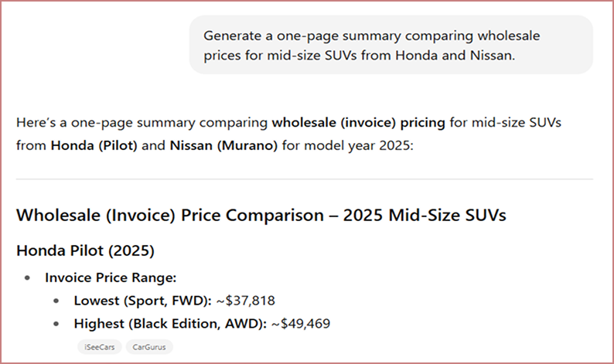The width and height of the screenshot is (614, 364).
Task: Click the Lowest (Sport, FWD) text
Action: (142, 301)
